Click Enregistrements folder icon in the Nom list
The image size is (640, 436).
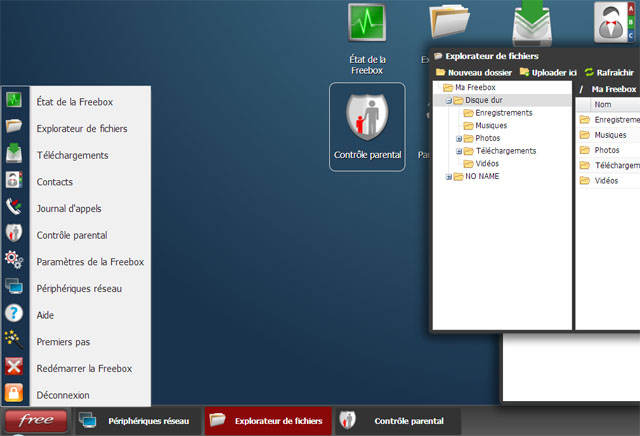(x=584, y=120)
